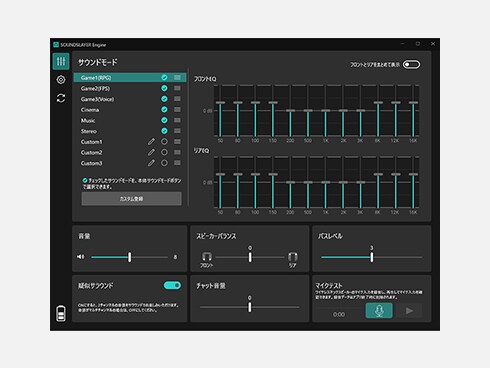Click the front EQ 1K band slider

point(326,111)
